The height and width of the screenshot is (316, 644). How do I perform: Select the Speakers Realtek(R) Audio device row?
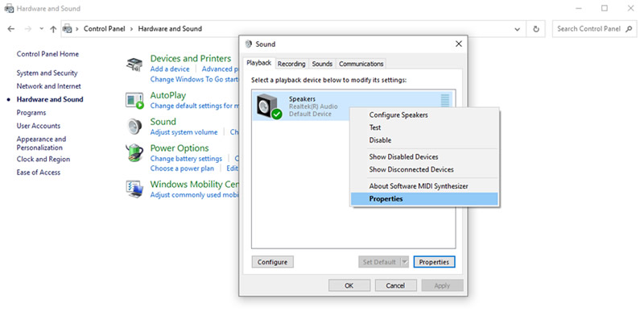(353, 106)
